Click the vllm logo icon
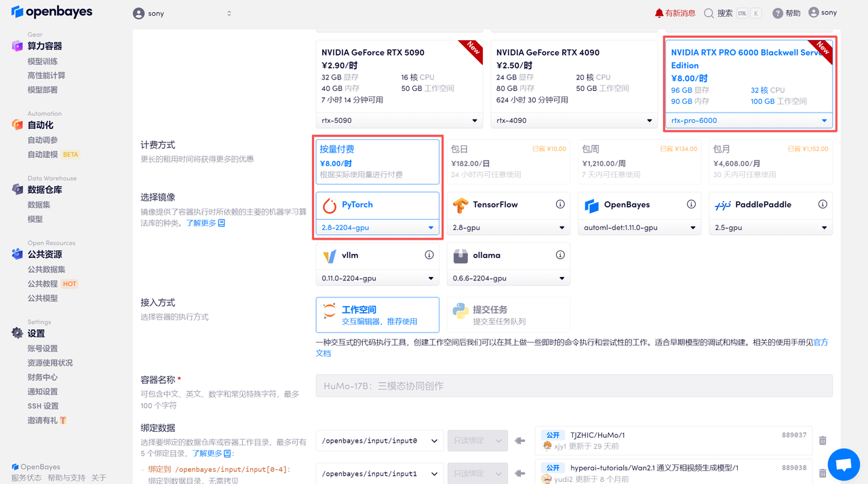Screen dimensions: 868x484 330,256
